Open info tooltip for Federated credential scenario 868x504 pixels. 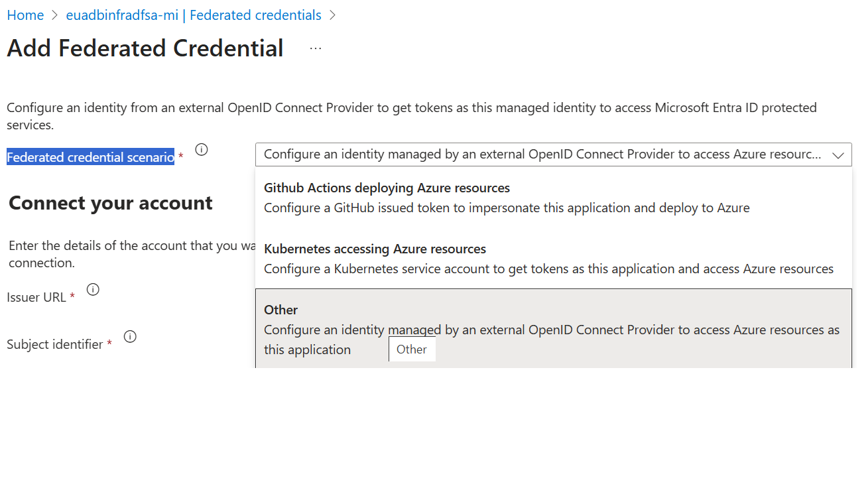(202, 149)
